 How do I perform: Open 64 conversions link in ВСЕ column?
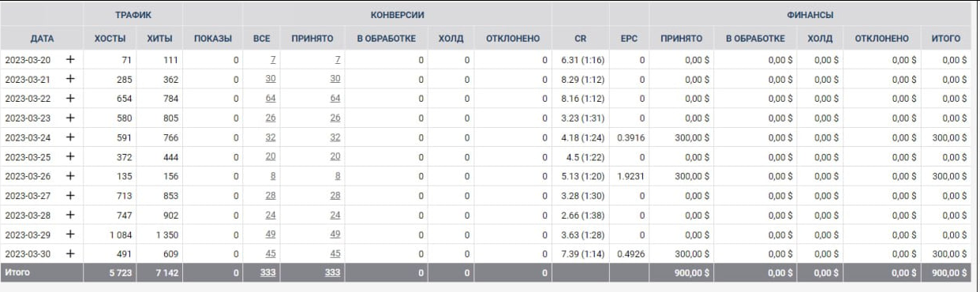tap(271, 99)
